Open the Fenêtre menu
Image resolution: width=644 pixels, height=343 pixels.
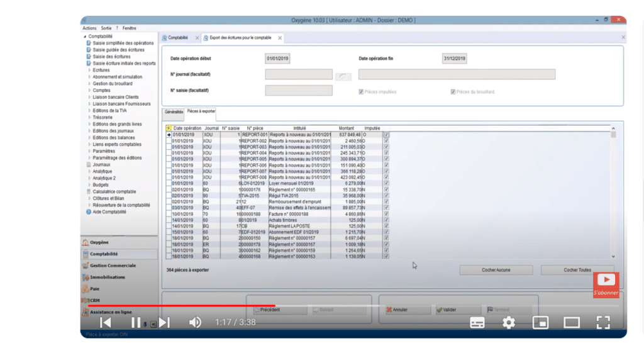click(x=129, y=28)
